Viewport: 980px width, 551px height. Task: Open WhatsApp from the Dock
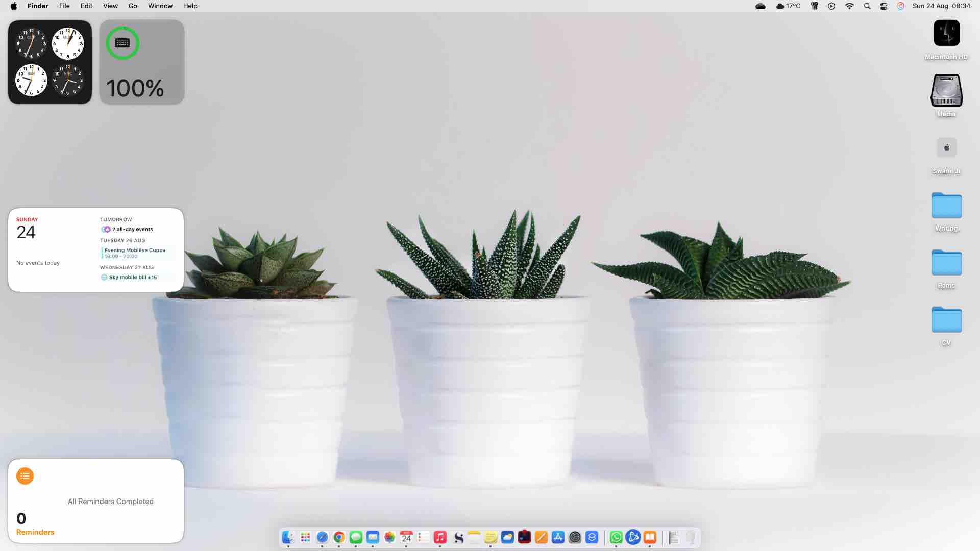pyautogui.click(x=616, y=537)
